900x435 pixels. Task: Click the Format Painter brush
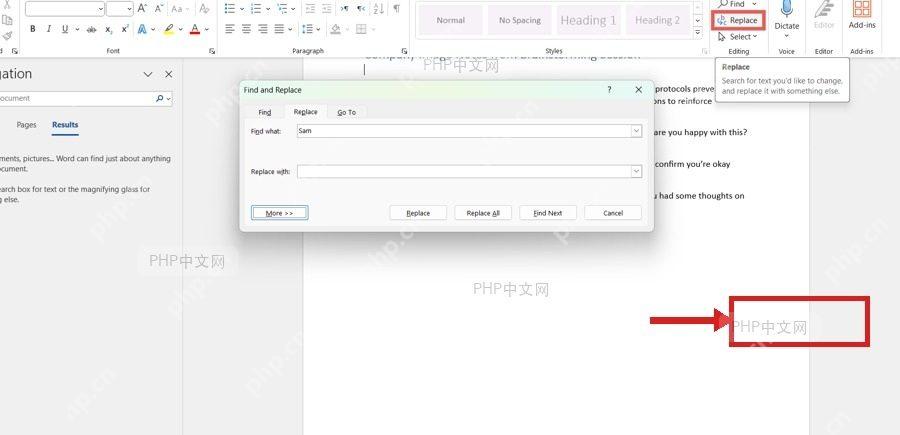7,36
